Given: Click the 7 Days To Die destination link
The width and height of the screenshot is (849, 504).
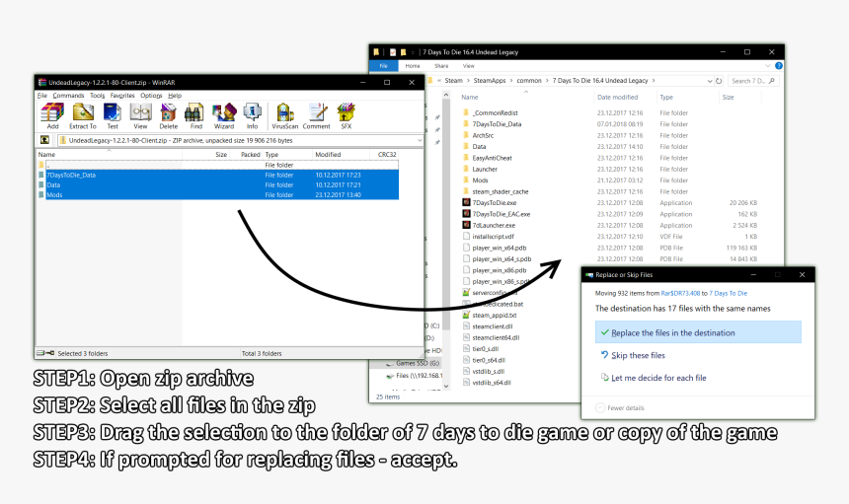Looking at the screenshot, I should 728,293.
